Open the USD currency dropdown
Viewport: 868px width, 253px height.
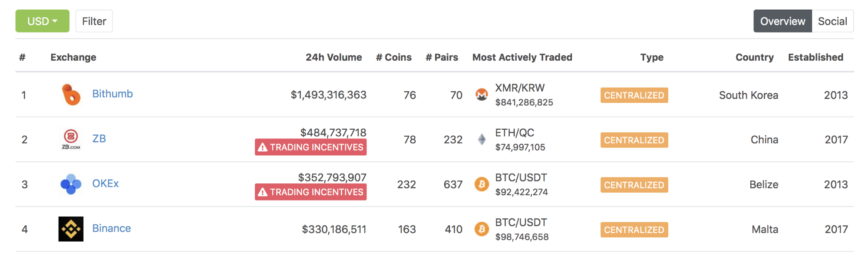coord(43,21)
